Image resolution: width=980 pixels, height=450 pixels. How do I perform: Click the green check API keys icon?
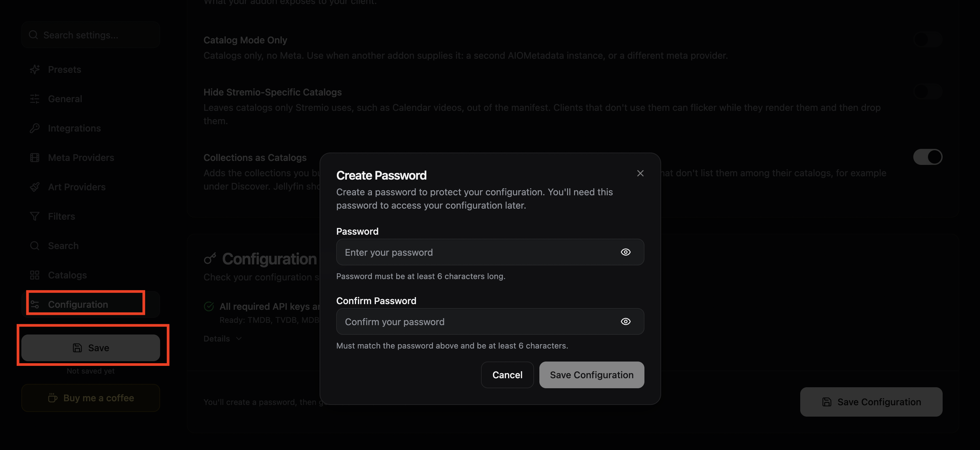pos(209,306)
